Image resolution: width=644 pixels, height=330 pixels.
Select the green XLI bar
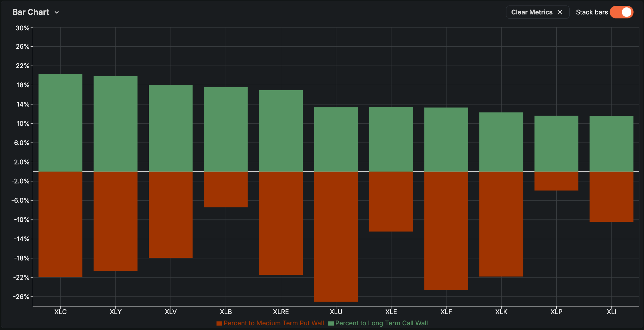[611, 144]
